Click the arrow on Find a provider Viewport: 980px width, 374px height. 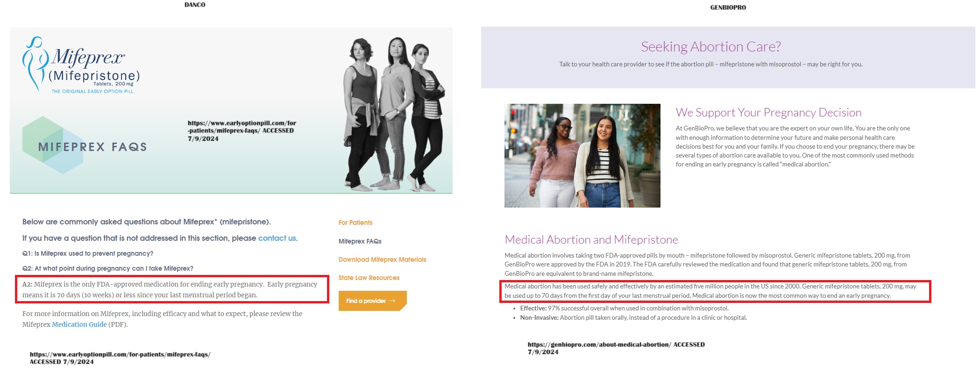[392, 301]
